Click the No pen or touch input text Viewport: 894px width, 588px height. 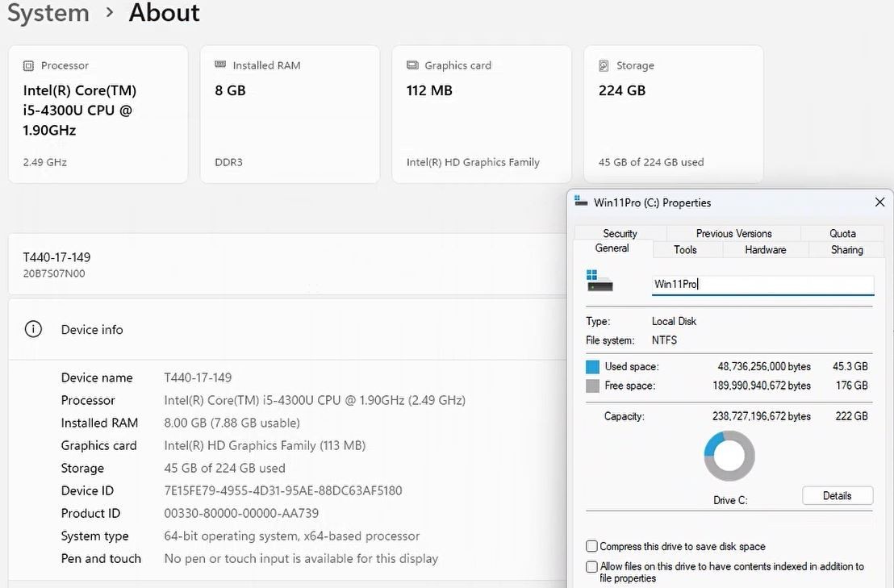point(301,558)
